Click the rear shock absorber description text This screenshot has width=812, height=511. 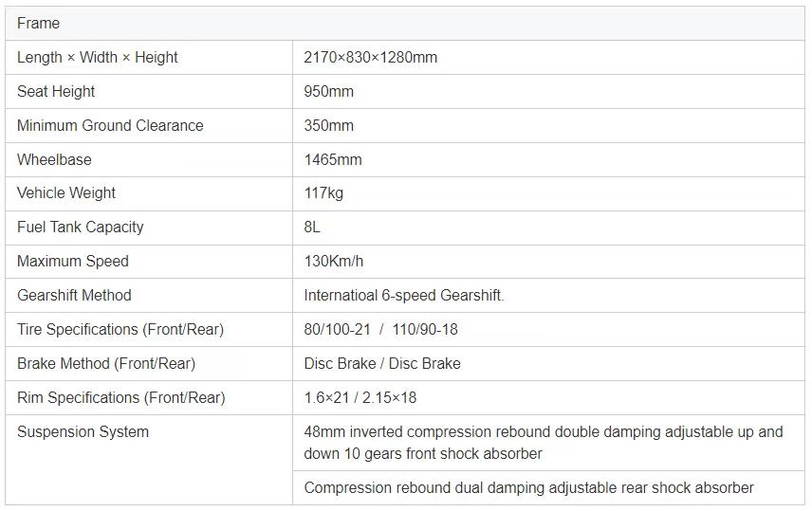coord(528,487)
